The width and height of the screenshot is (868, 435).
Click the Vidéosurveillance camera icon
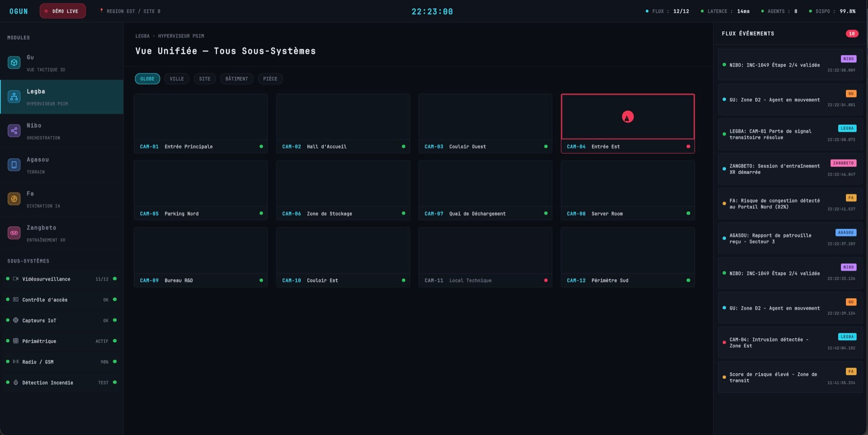(x=16, y=279)
